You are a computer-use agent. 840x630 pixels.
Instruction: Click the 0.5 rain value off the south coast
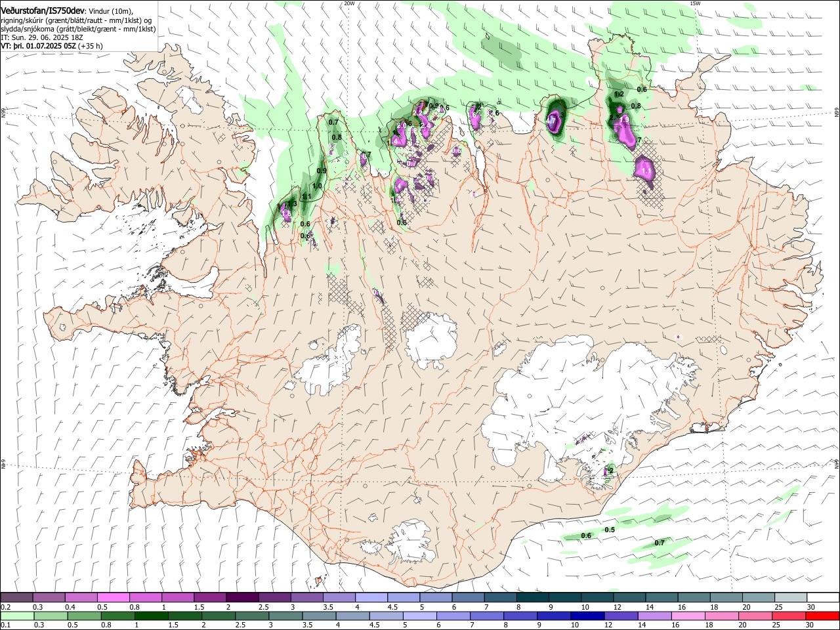[610, 530]
